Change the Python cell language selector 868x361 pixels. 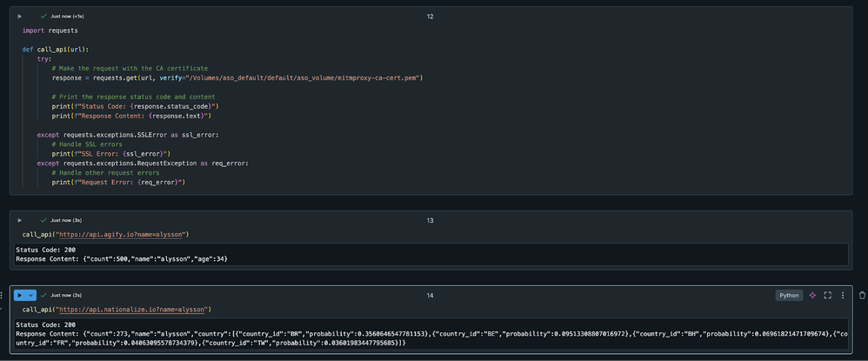tap(789, 295)
